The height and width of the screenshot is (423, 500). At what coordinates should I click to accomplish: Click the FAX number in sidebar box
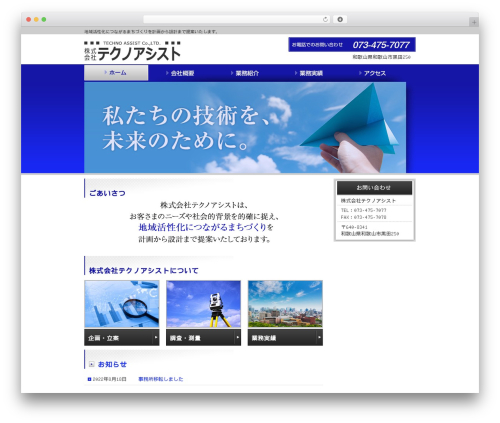coord(363,217)
